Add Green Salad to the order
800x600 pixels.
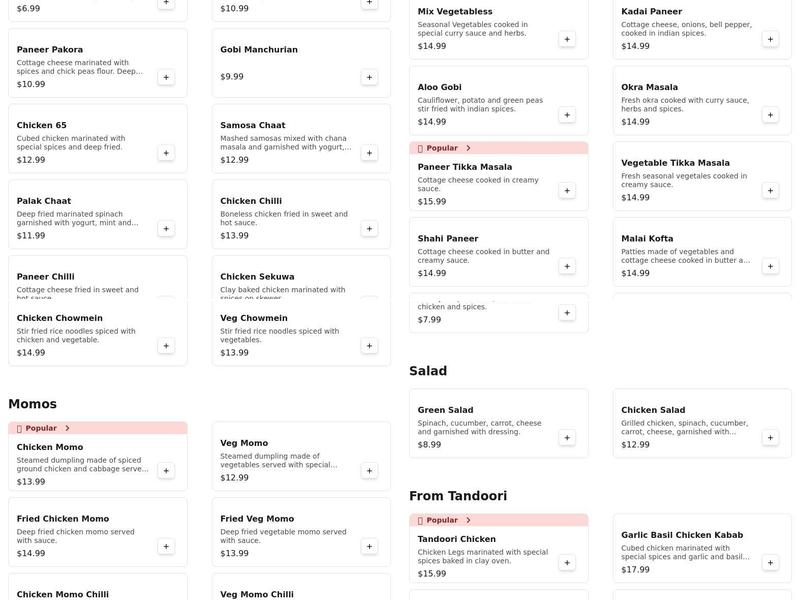pyautogui.click(x=566, y=436)
